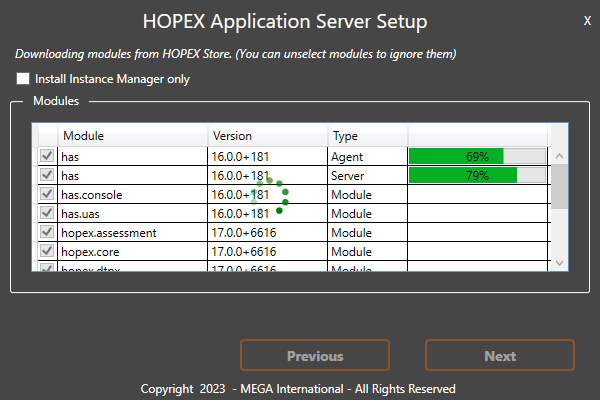Sort by the Module column header

(133, 136)
